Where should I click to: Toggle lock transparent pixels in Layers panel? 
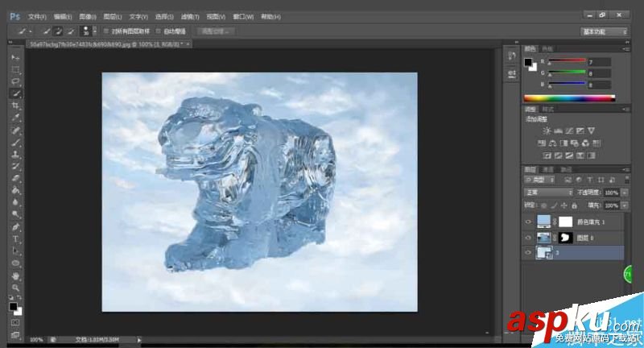click(544, 205)
